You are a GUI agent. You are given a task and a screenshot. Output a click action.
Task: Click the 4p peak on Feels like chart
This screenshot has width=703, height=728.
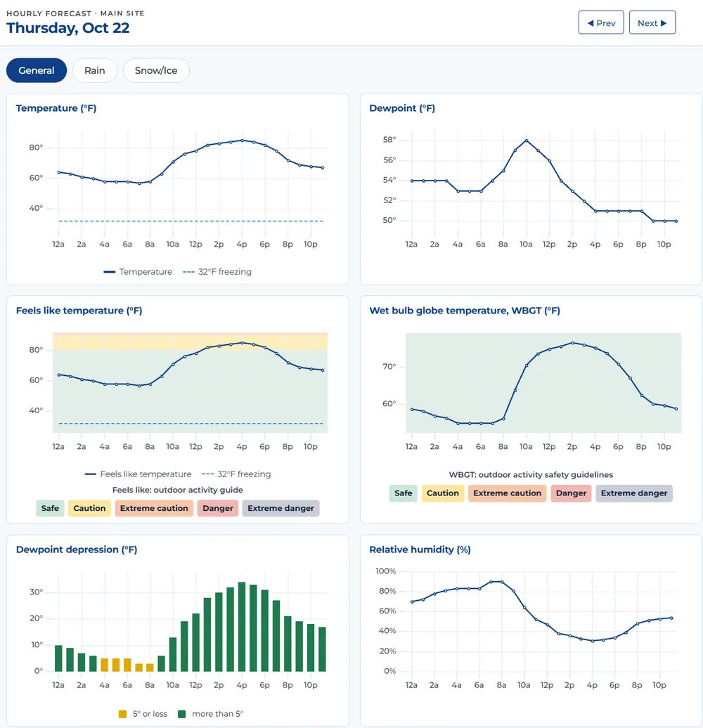pos(242,343)
